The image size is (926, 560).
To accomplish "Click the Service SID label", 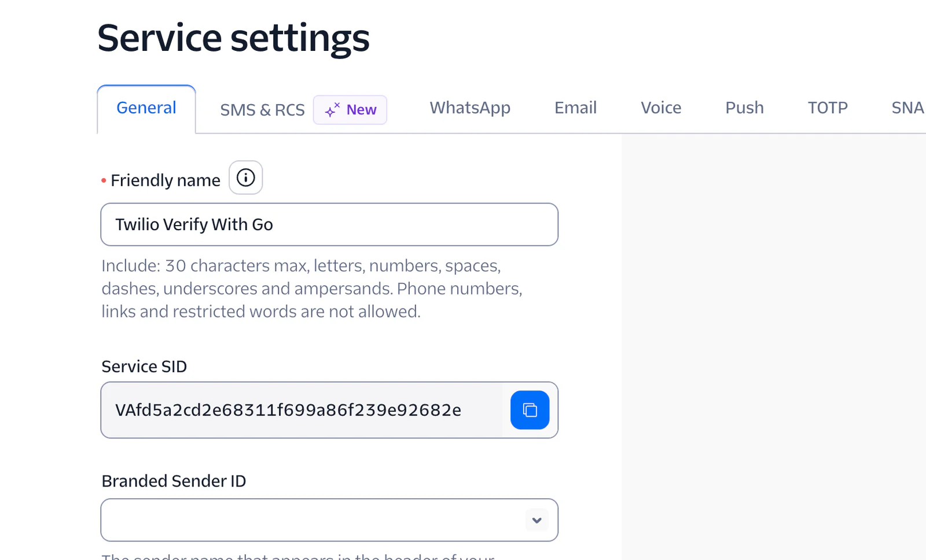I will [144, 367].
